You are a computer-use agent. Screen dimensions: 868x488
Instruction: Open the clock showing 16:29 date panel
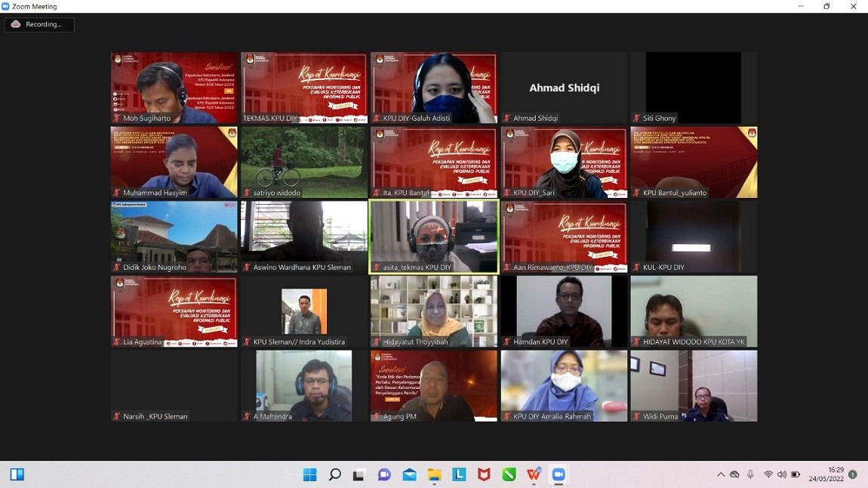click(826, 474)
